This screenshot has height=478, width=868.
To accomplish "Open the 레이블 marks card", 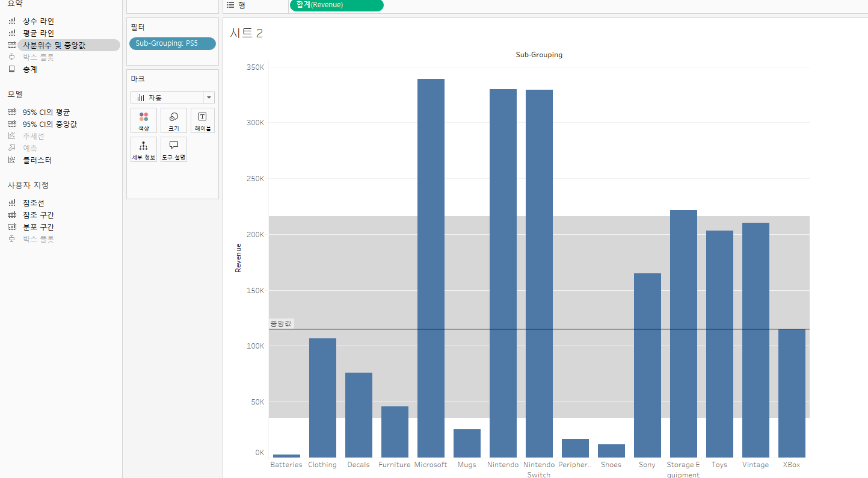I will [x=203, y=120].
